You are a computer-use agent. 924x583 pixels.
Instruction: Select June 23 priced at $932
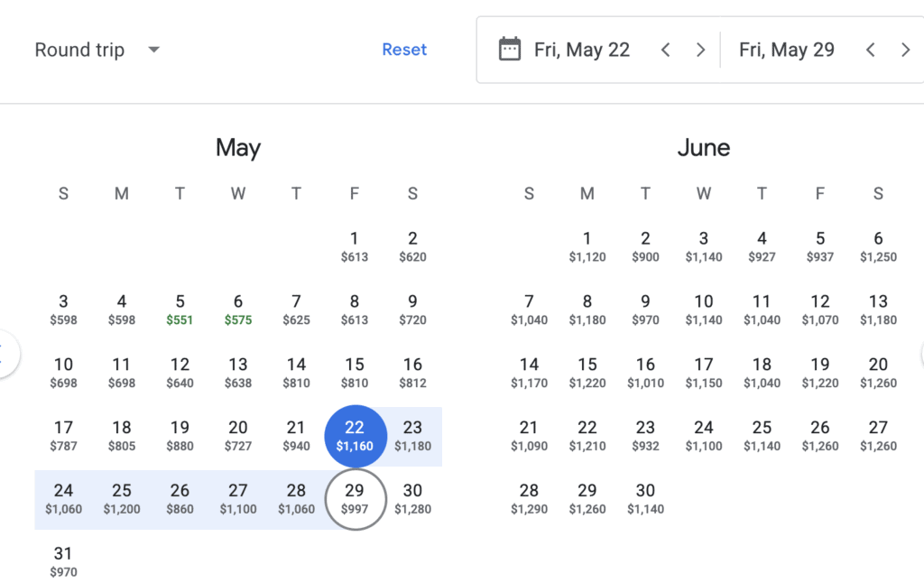click(645, 436)
